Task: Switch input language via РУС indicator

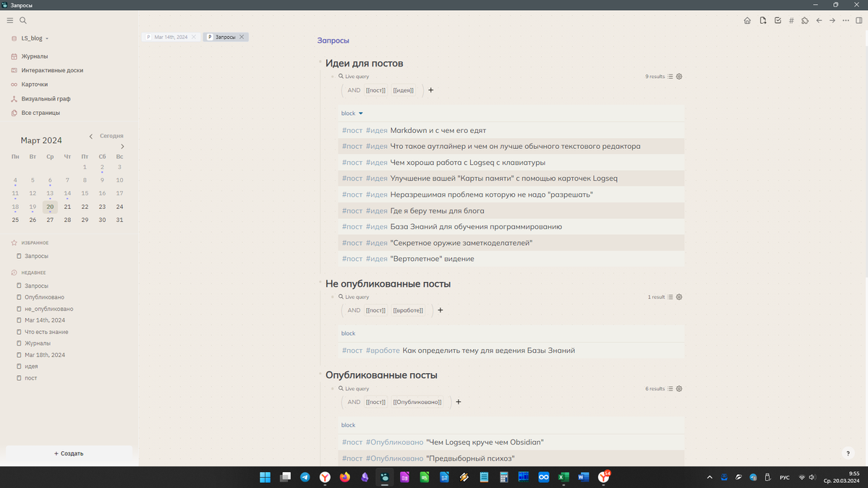Action: pyautogui.click(x=785, y=477)
